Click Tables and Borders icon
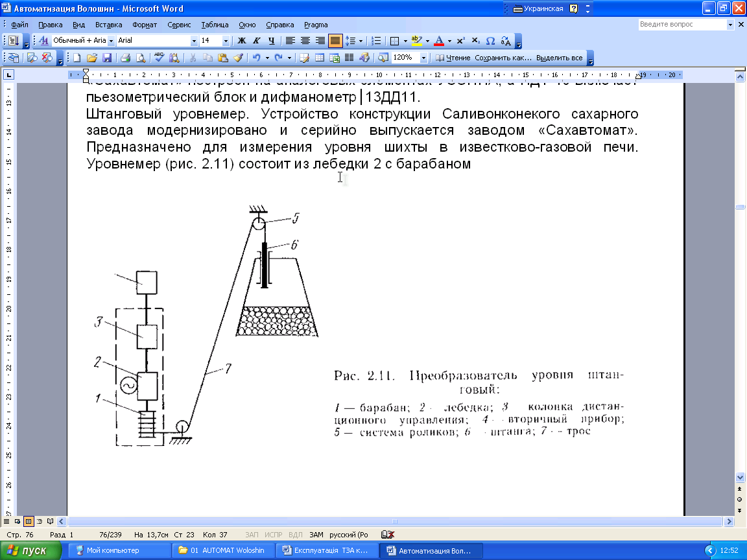 coord(304,58)
